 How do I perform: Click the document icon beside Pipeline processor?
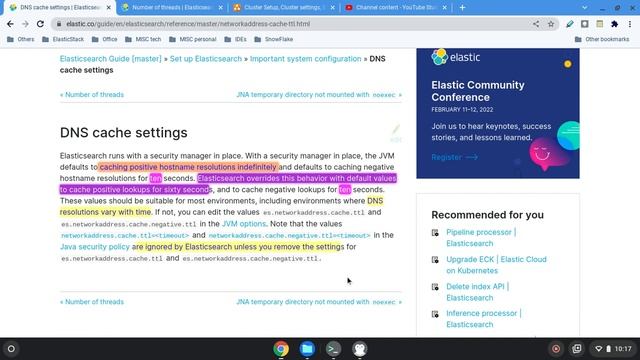pos(435,233)
